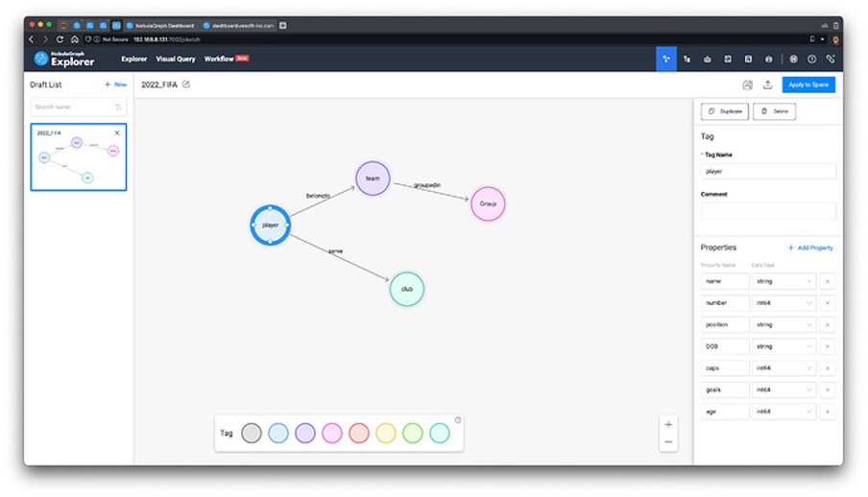Open the Schema drafting icon highlighted in blue
868x497 pixels.
click(666, 59)
